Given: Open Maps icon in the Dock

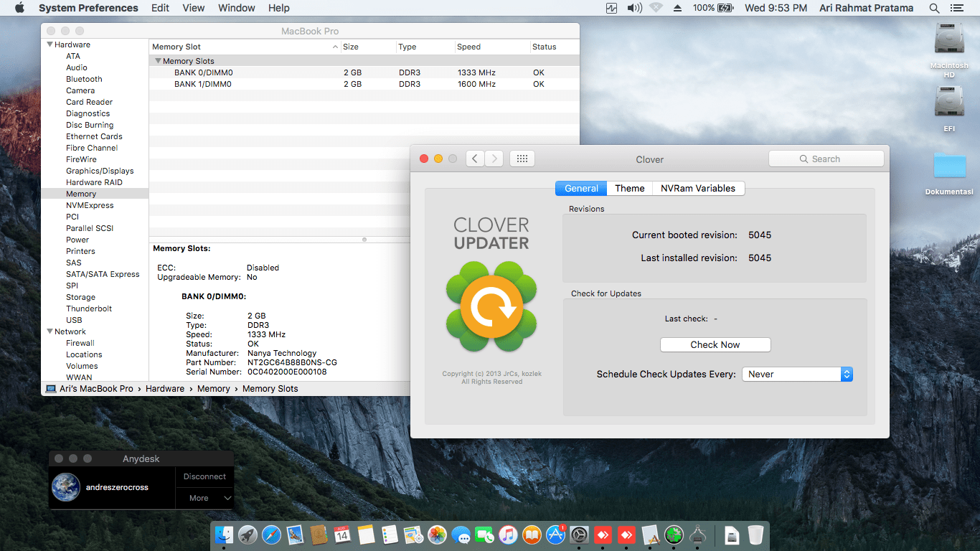Looking at the screenshot, I should pyautogui.click(x=413, y=534).
